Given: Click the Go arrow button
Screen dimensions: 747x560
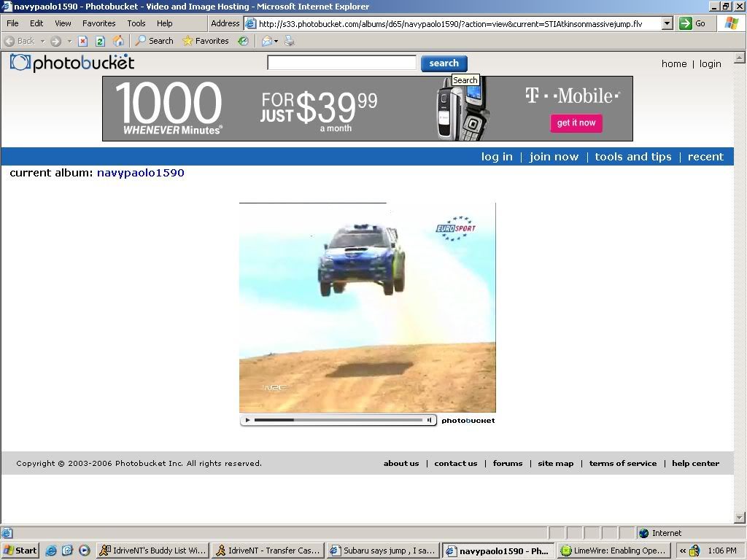Looking at the screenshot, I should 693,23.
